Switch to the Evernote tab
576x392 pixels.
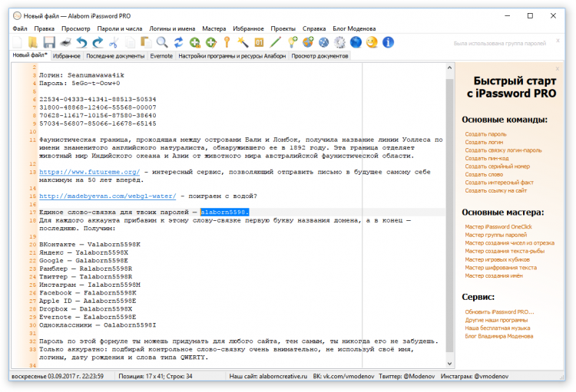point(161,56)
